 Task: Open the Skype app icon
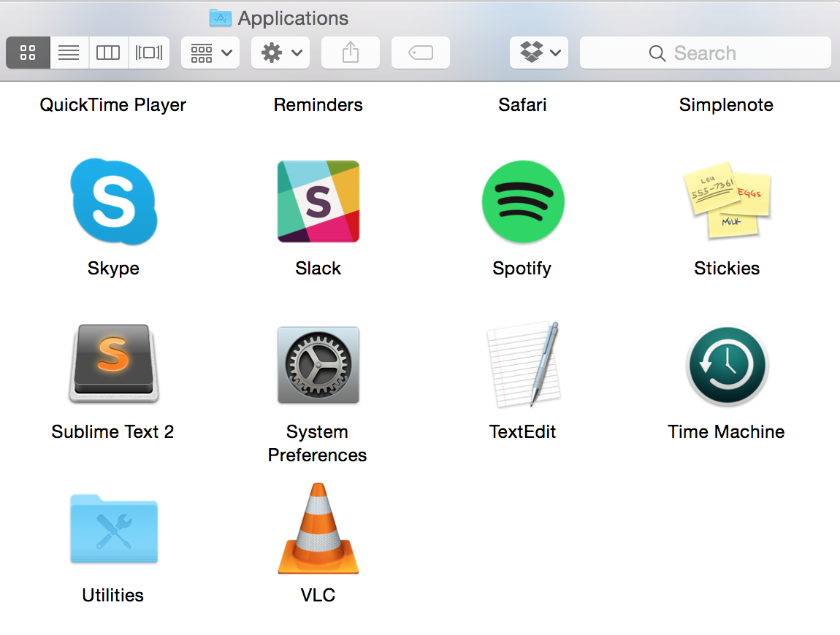point(113,202)
